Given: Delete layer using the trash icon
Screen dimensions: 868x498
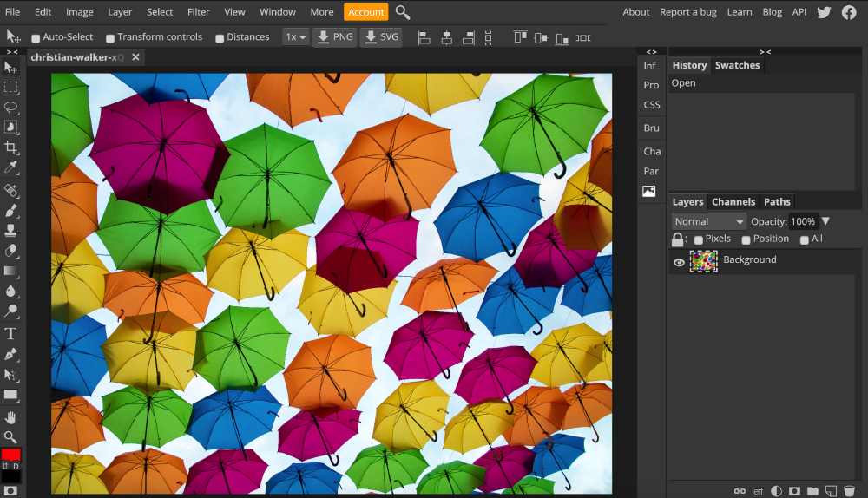Looking at the screenshot, I should coord(849,491).
